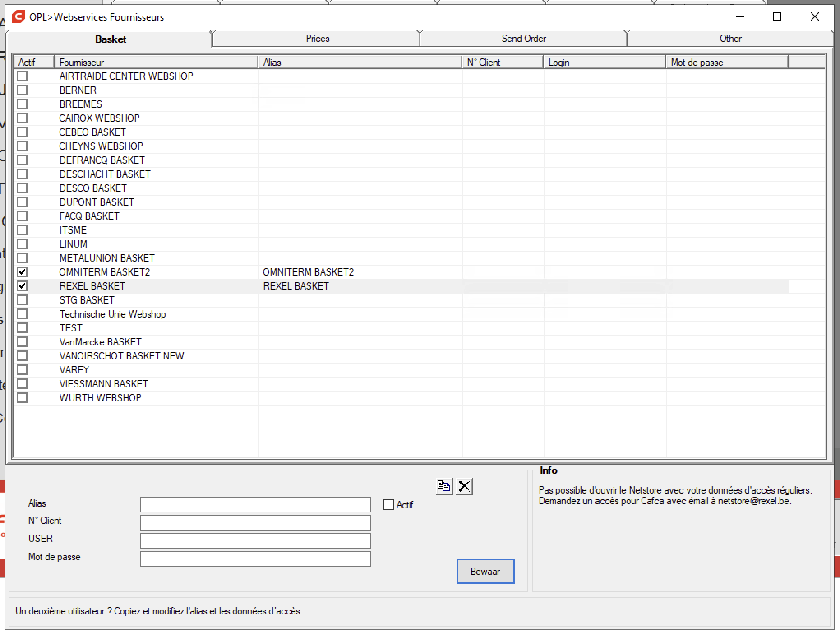This screenshot has height=635, width=840.
Task: Click the OPL application logo icon
Action: pos(18,17)
